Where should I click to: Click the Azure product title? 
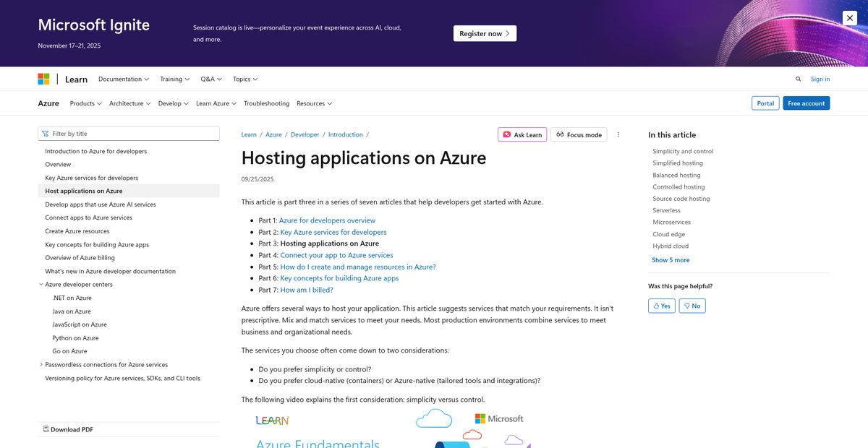point(48,103)
